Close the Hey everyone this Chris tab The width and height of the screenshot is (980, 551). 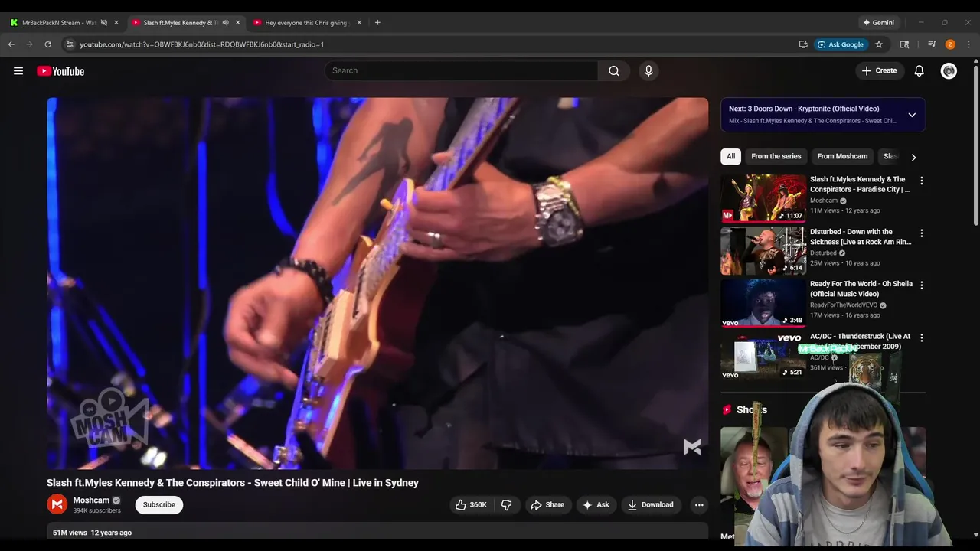(x=359, y=22)
